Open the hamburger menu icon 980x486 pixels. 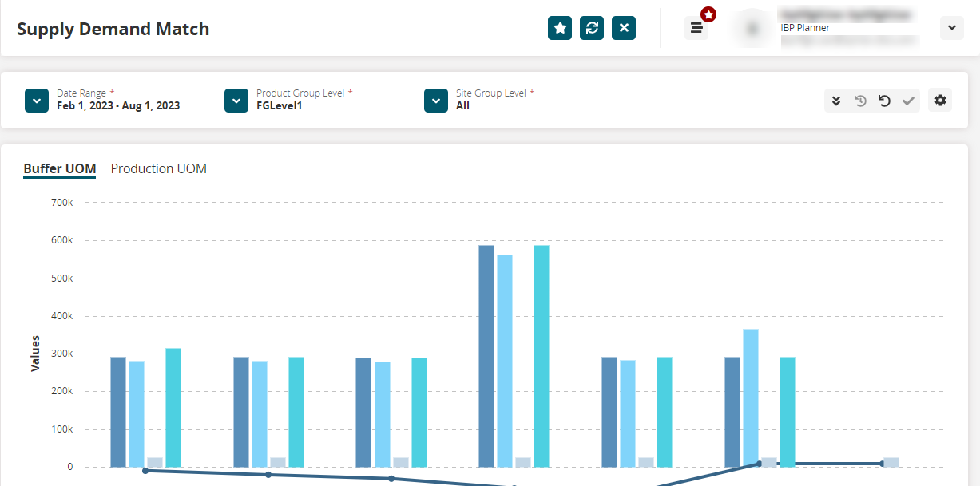click(696, 28)
